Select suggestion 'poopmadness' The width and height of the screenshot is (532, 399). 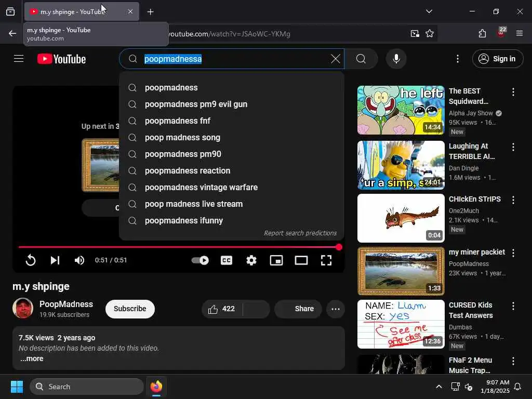(231, 87)
